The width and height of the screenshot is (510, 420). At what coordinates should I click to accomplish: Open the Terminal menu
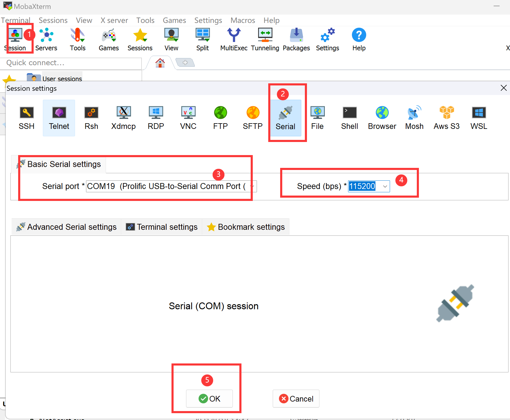click(16, 20)
